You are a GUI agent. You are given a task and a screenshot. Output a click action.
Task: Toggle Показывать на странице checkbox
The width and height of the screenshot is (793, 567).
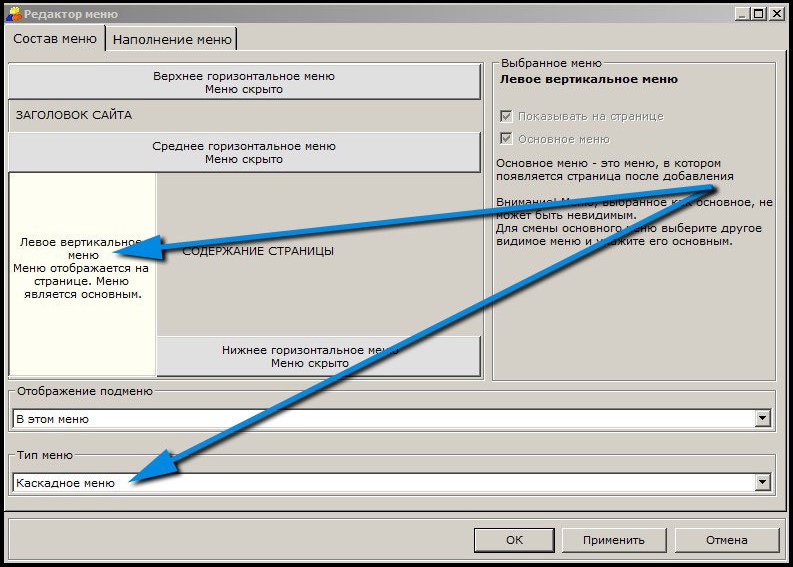(506, 117)
